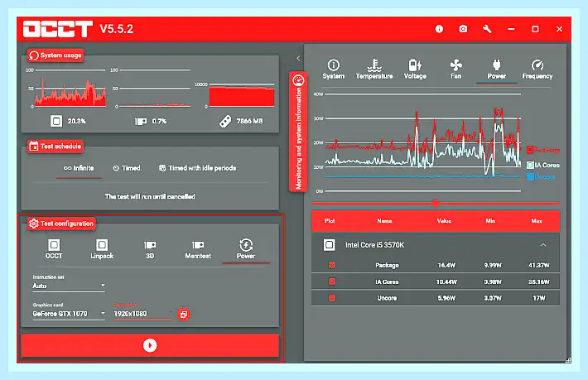The width and height of the screenshot is (588, 380).
Task: Toggle plotting for the Package row
Action: 332,265
